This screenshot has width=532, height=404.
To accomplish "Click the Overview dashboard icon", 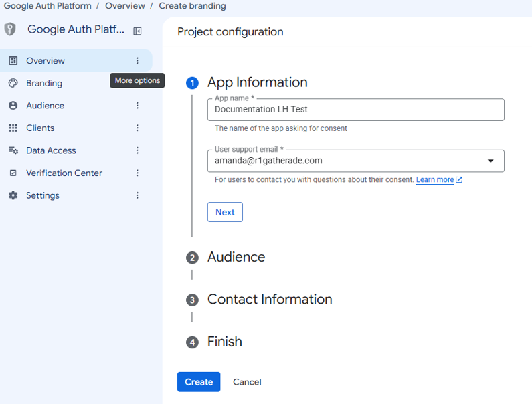I will (13, 61).
